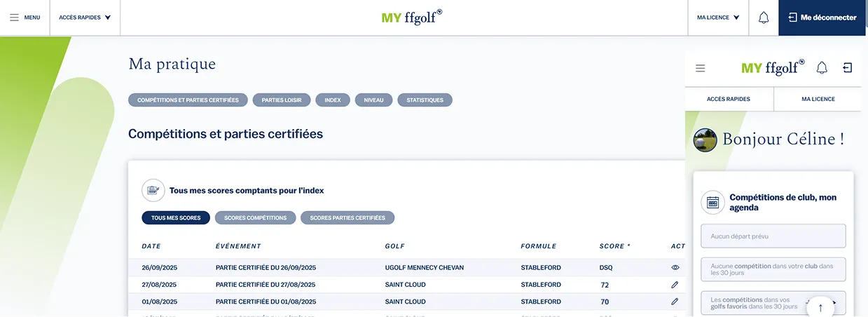
Task: Click the MY ffgolf logo in header
Action: [x=412, y=17]
